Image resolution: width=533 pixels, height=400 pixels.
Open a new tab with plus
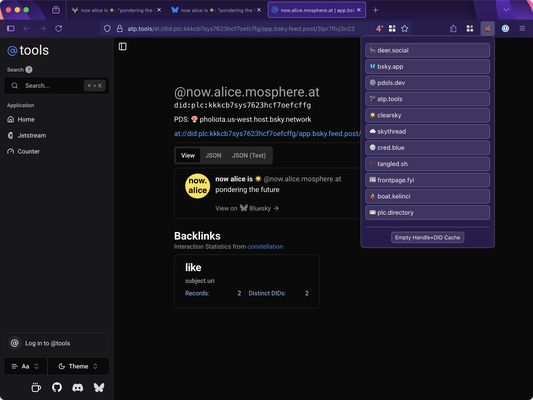[x=375, y=10]
